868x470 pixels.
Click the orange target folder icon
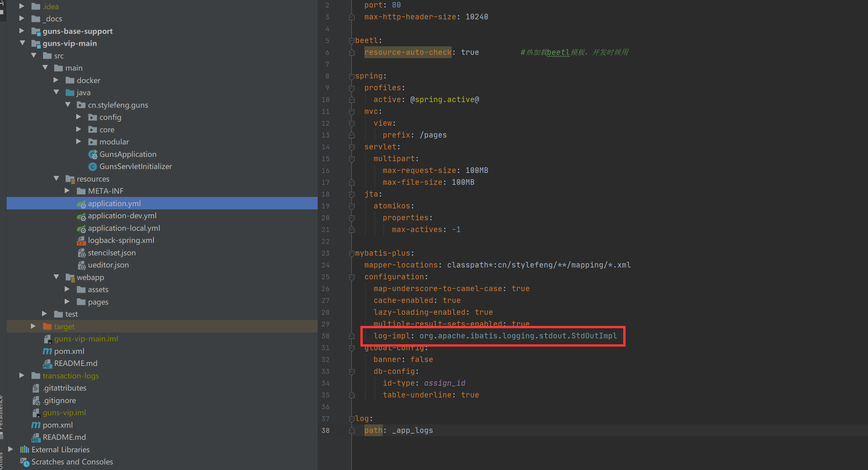[x=47, y=327]
